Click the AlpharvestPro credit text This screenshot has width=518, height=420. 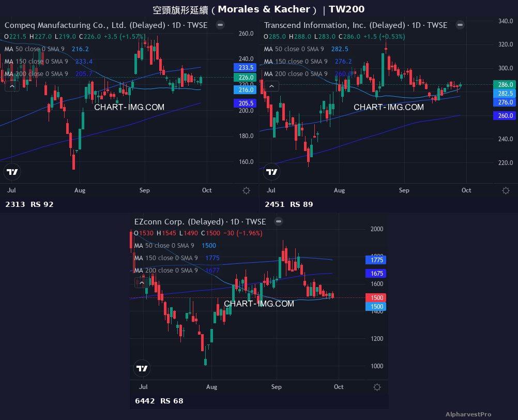[x=468, y=414]
